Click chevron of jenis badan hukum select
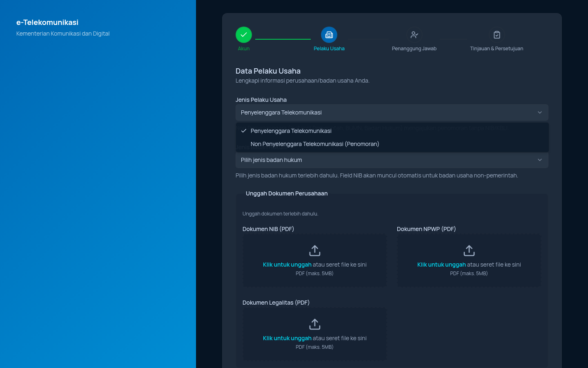 (x=540, y=160)
